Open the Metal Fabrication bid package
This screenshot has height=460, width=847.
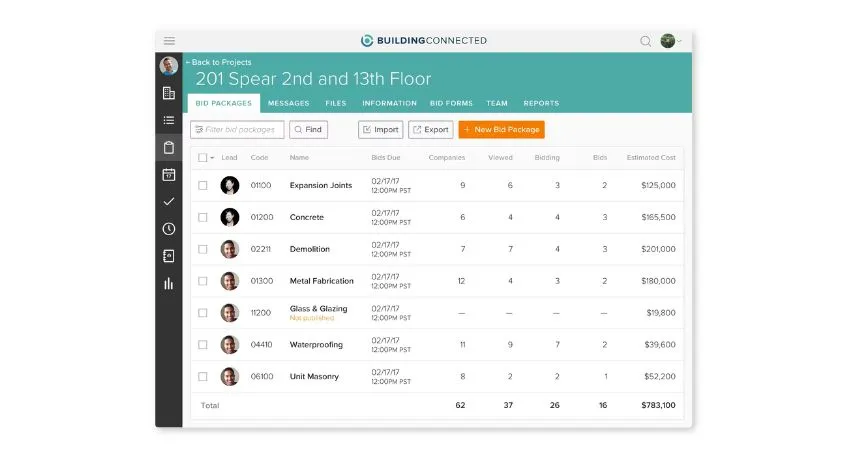[321, 281]
